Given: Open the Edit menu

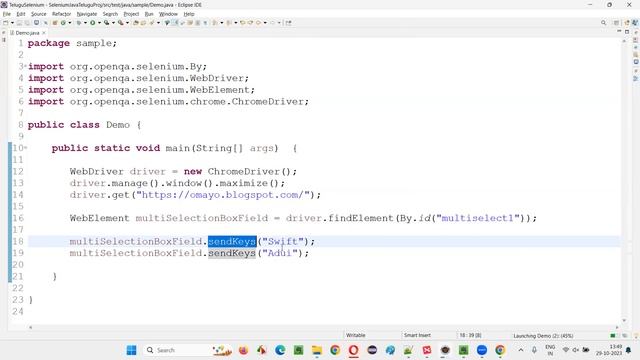Looking at the screenshot, I should (21, 14).
